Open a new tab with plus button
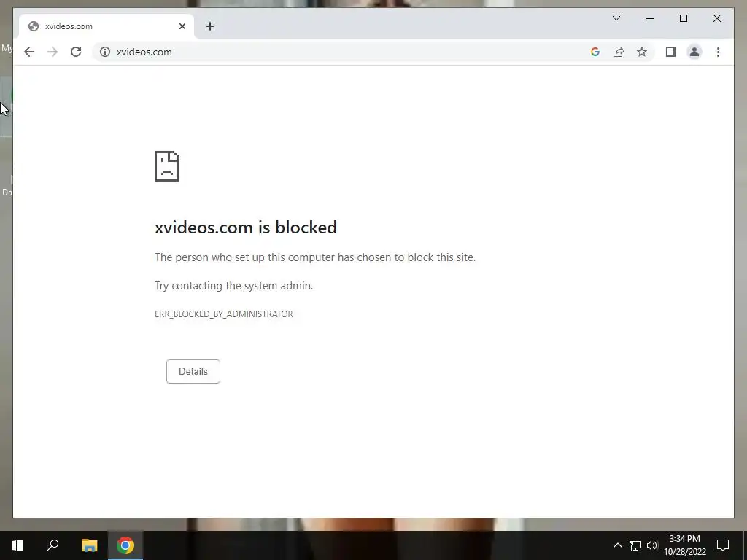The image size is (747, 560). click(210, 26)
